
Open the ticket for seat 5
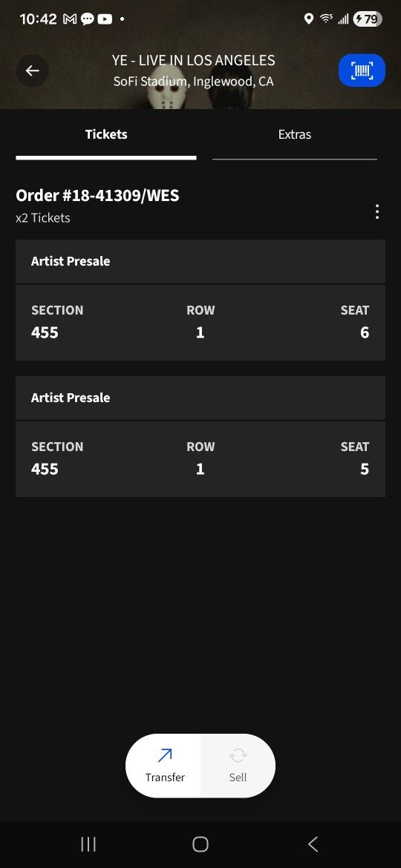tap(200, 459)
